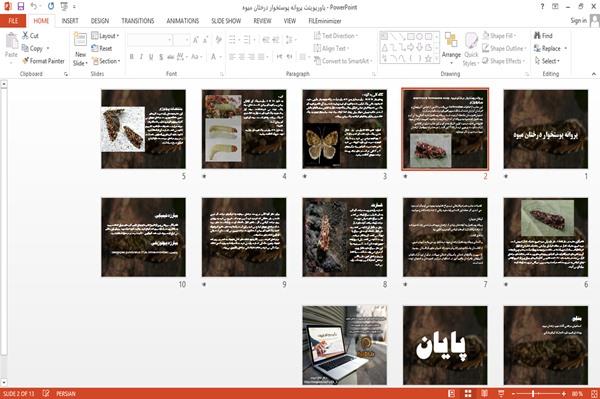Open the Find tool
This screenshot has width=600, height=399.
pos(543,36)
